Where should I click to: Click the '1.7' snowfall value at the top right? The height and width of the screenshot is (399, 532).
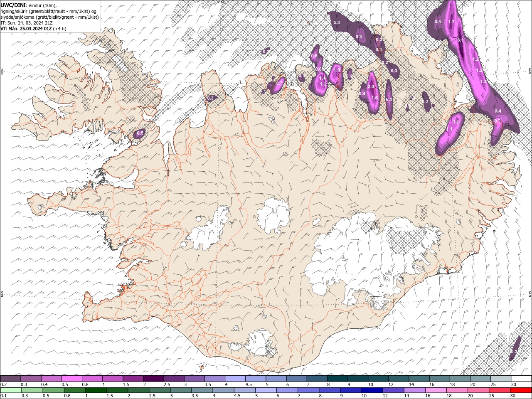452,21
